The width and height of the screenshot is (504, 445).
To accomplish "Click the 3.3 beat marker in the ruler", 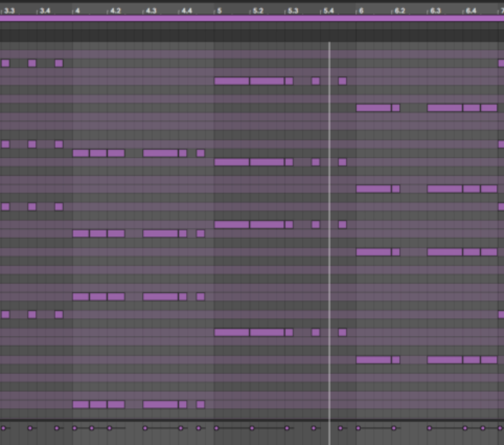I will (x=10, y=11).
